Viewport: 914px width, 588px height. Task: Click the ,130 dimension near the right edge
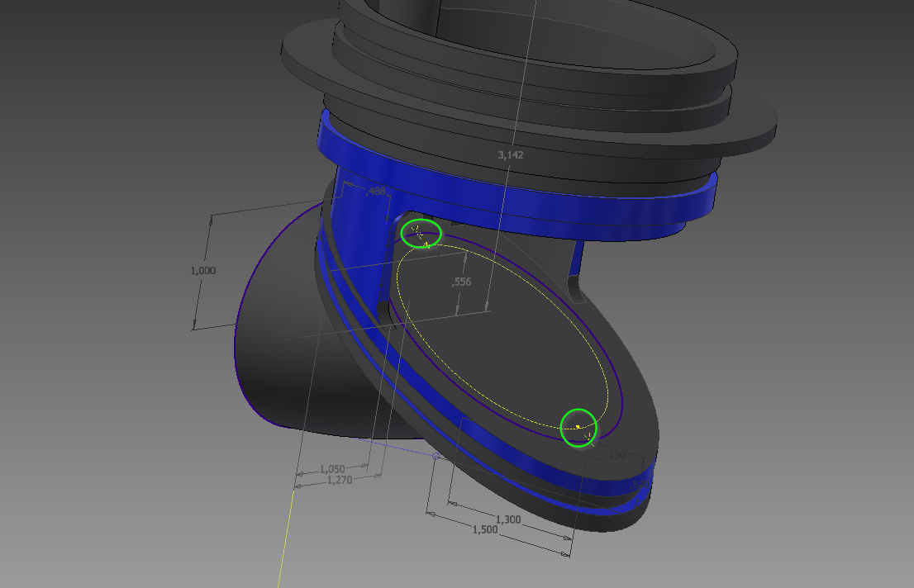[x=616, y=453]
